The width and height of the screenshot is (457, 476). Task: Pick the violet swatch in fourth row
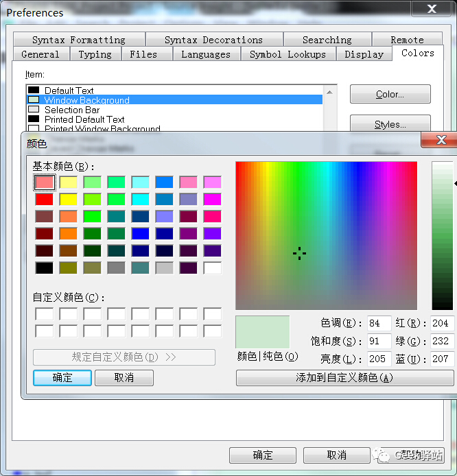click(x=212, y=234)
